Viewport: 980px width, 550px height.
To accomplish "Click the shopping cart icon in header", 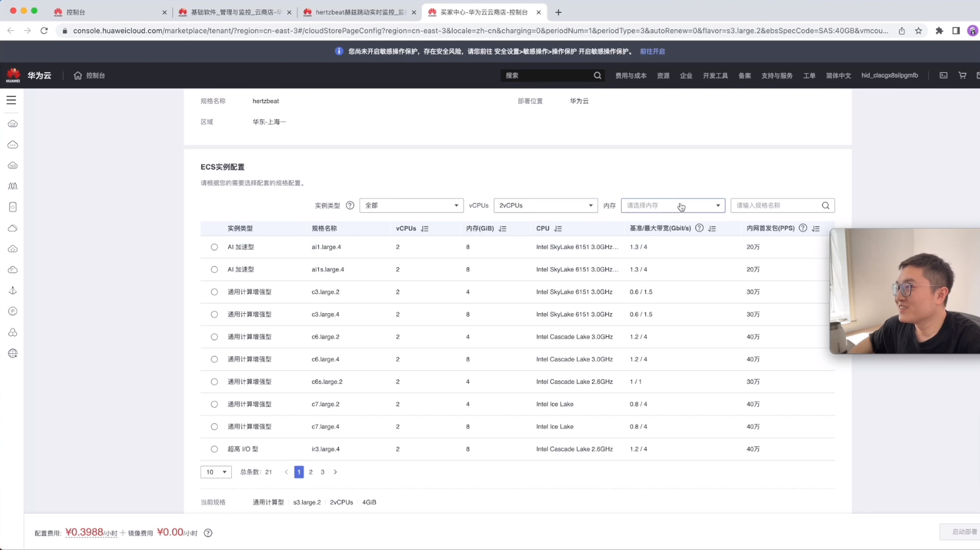I will pos(962,75).
